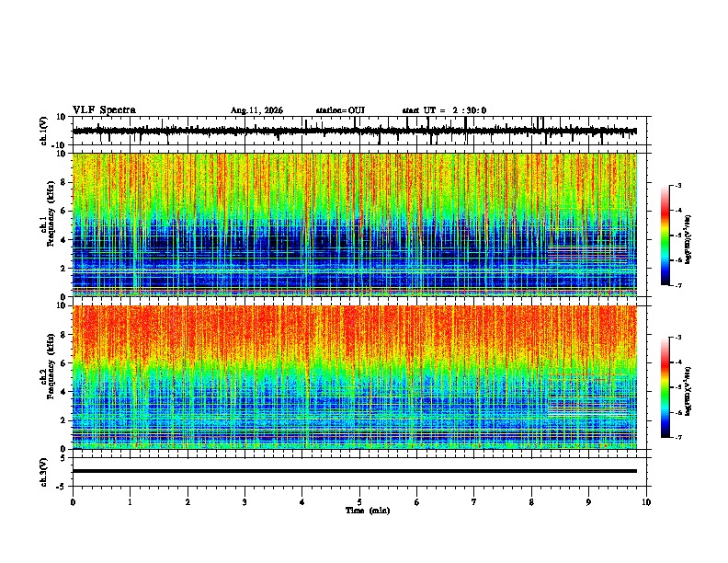Viewport: 728px width, 563px height.
Task: Click the "4" kHz tick of ch.1 spectrogram
Action: click(x=63, y=240)
